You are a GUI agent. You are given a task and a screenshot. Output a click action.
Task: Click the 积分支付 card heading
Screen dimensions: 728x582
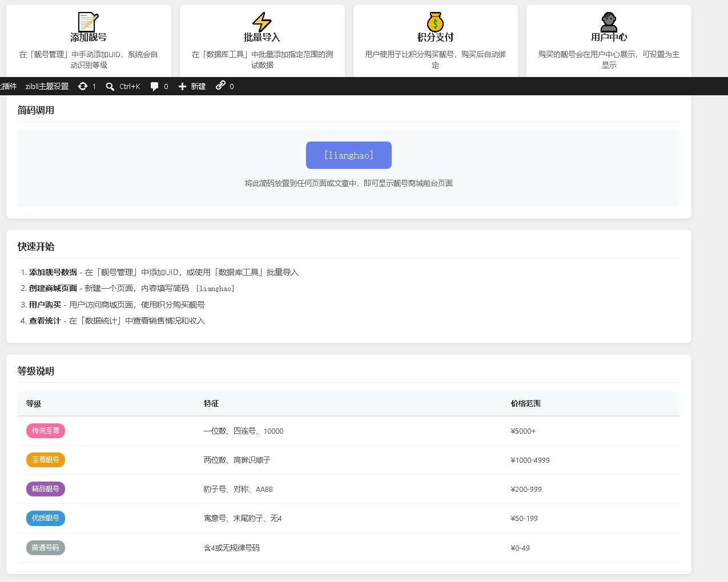tap(435, 37)
